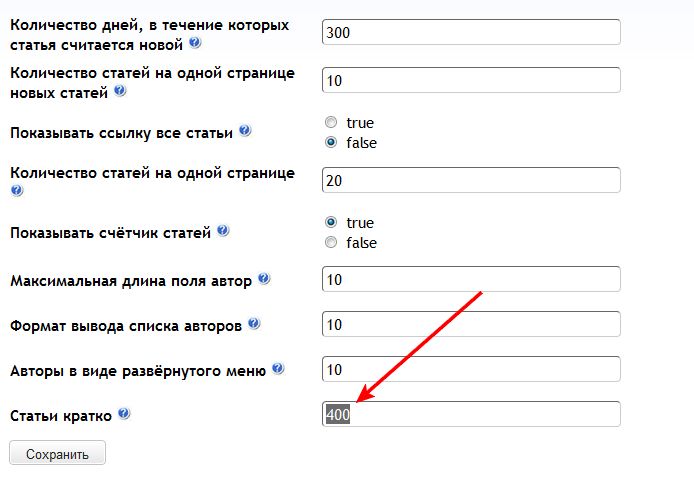Enable 'true' for article counter display
This screenshot has height=487, width=694.
(x=331, y=222)
